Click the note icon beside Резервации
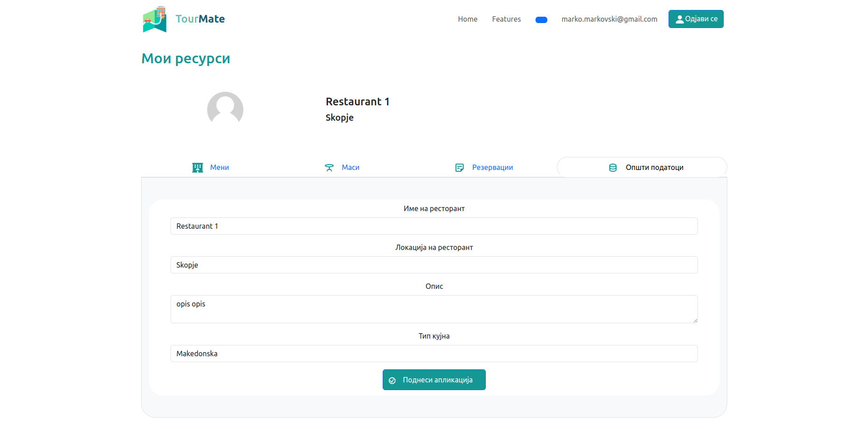The height and width of the screenshot is (429, 868). 460,168
